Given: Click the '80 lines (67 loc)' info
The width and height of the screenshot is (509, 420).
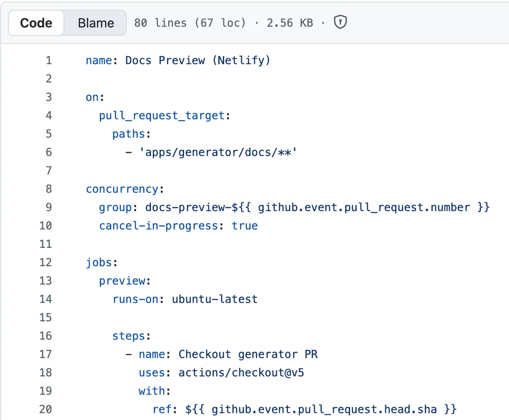Looking at the screenshot, I should click(190, 23).
